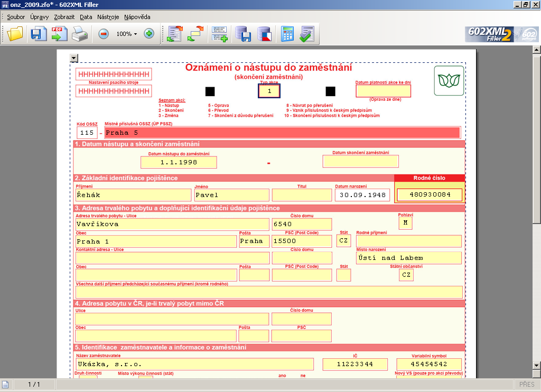This screenshot has height=392, width=541.
Task: Zoom out with the minus button
Action: (x=104, y=34)
